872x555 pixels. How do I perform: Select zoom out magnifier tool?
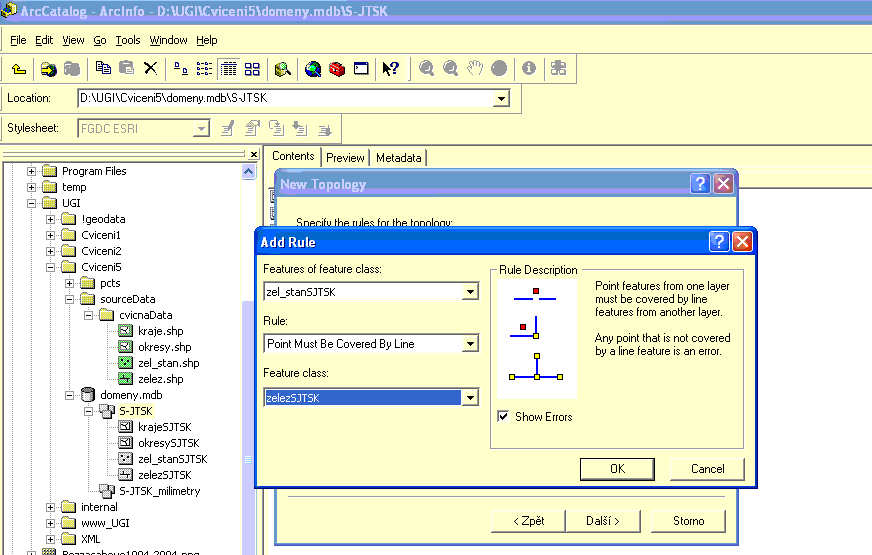coord(450,68)
